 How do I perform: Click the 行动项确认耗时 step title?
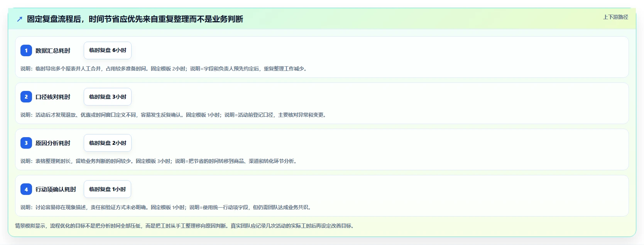click(x=56, y=189)
